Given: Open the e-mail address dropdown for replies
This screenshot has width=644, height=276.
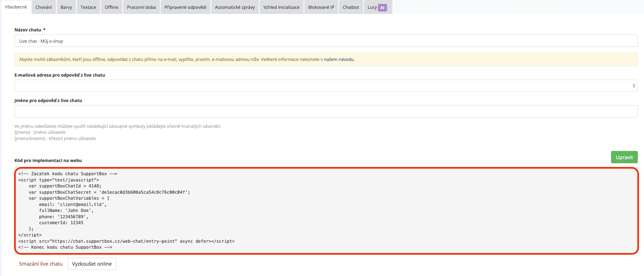Looking at the screenshot, I should click(326, 86).
